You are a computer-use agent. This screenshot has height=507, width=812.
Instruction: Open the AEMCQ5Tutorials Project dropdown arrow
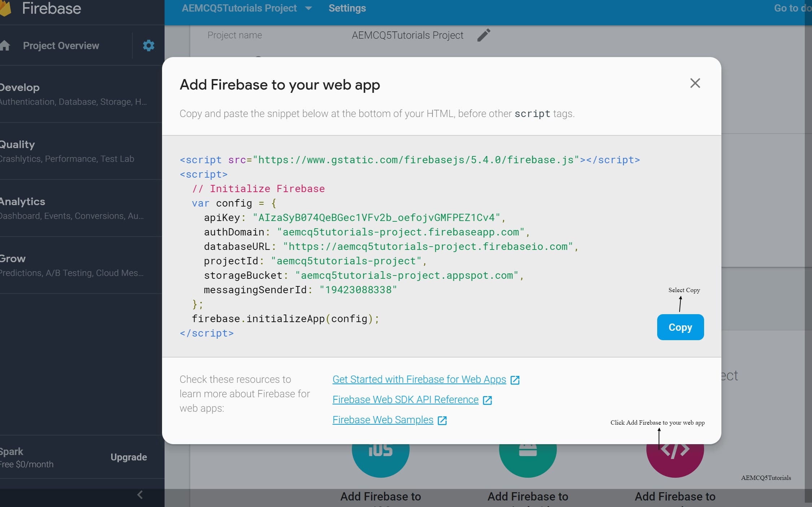308,8
